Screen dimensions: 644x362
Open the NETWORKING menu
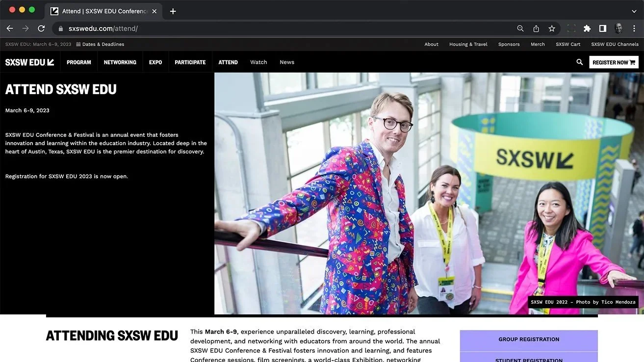(x=120, y=62)
